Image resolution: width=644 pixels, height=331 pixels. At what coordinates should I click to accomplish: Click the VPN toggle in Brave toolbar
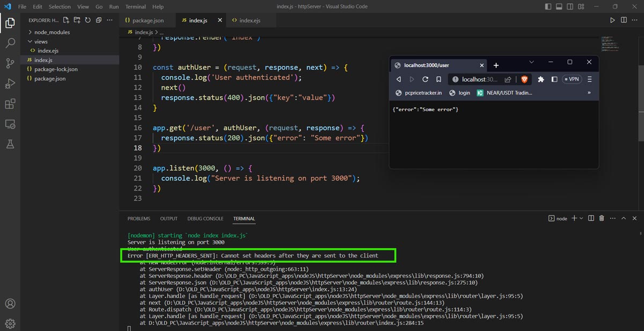(x=571, y=78)
